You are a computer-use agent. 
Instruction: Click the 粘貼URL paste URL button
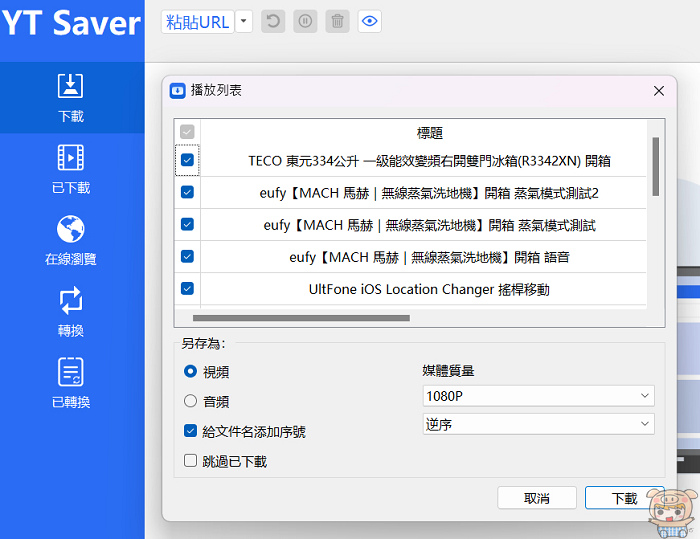coord(197,21)
